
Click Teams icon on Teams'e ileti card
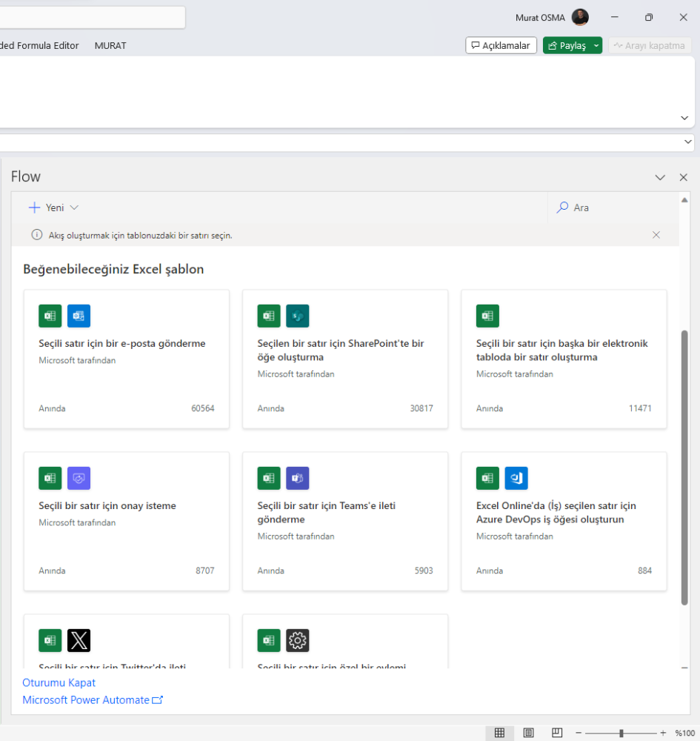(x=298, y=478)
